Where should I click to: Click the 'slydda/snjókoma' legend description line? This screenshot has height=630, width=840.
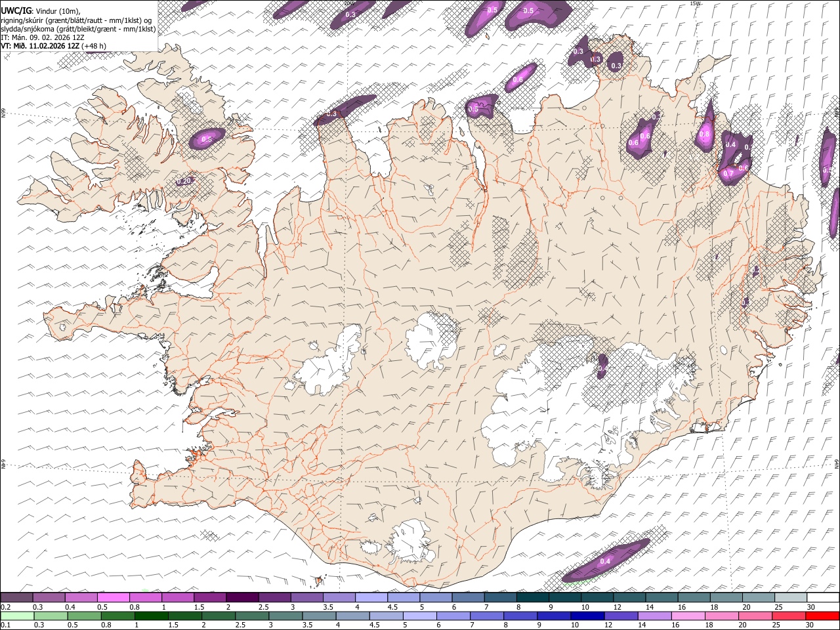coord(78,28)
